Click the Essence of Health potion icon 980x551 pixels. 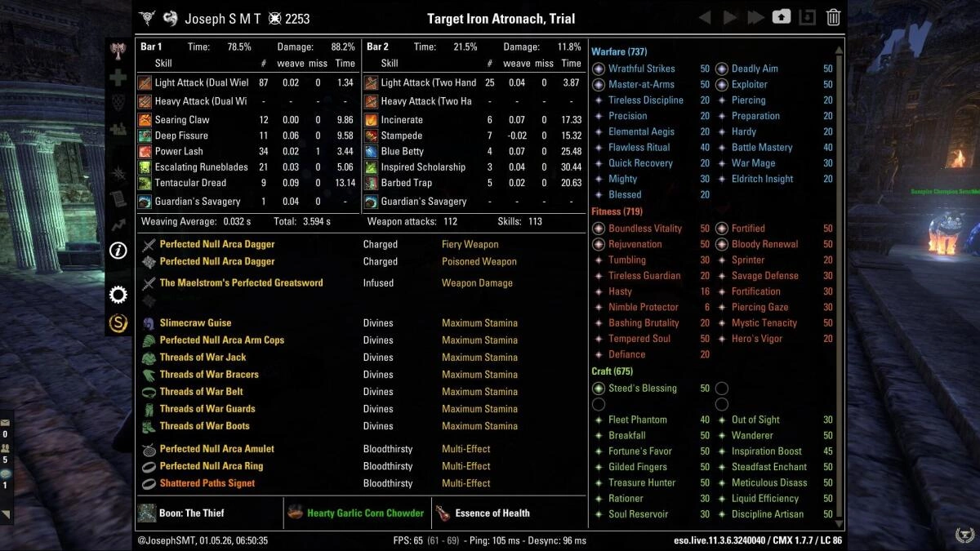tap(442, 513)
